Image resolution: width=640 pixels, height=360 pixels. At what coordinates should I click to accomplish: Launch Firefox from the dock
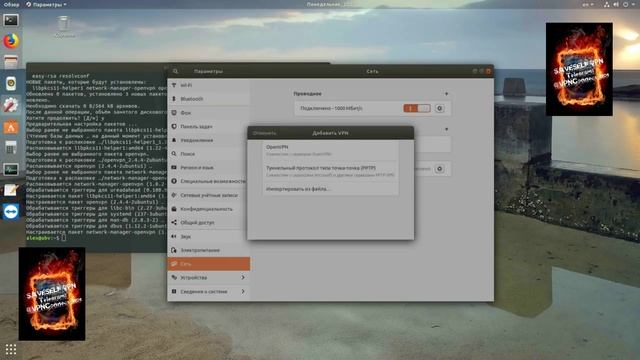(x=11, y=41)
